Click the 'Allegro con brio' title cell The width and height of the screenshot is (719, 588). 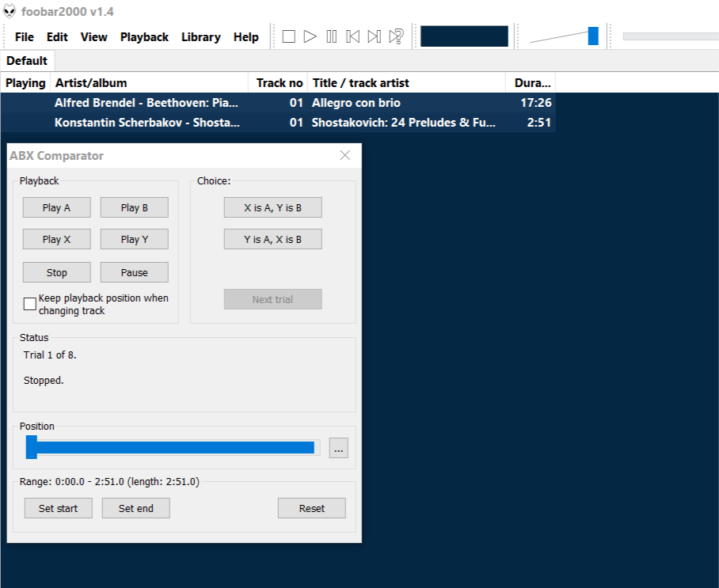point(356,103)
